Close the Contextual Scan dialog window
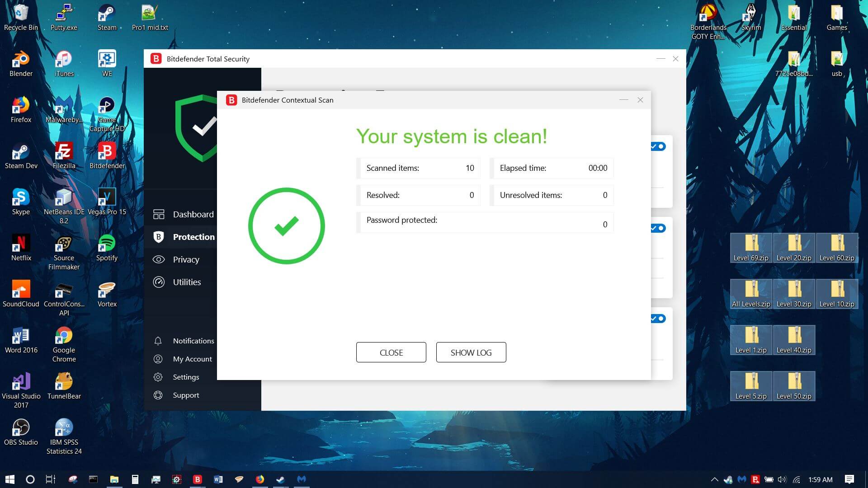This screenshot has height=488, width=868. pos(640,100)
